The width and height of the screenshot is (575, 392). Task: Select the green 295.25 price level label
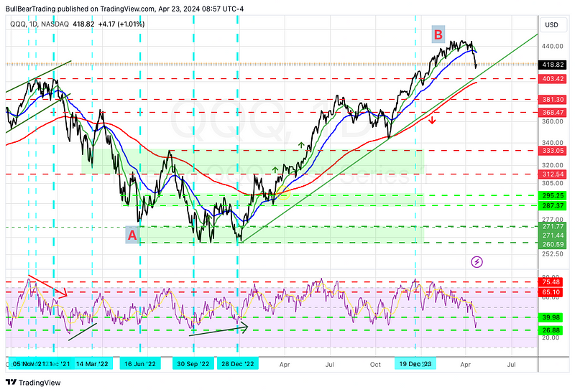(x=553, y=195)
